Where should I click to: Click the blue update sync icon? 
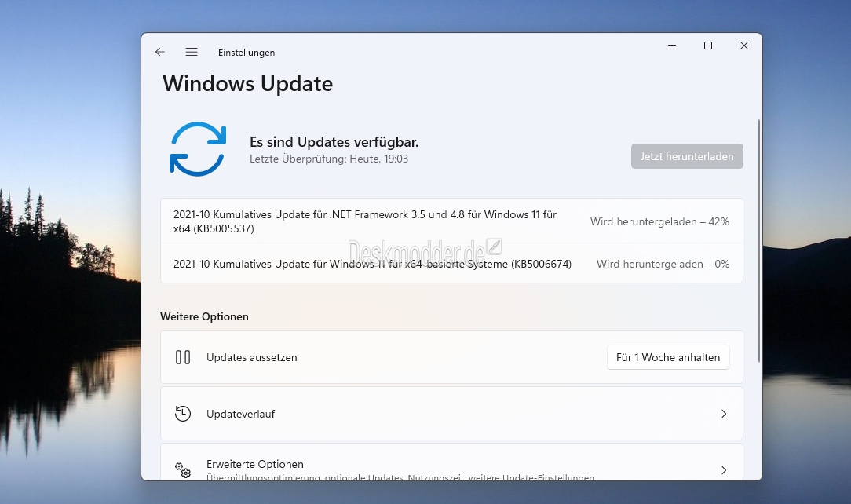click(x=198, y=149)
